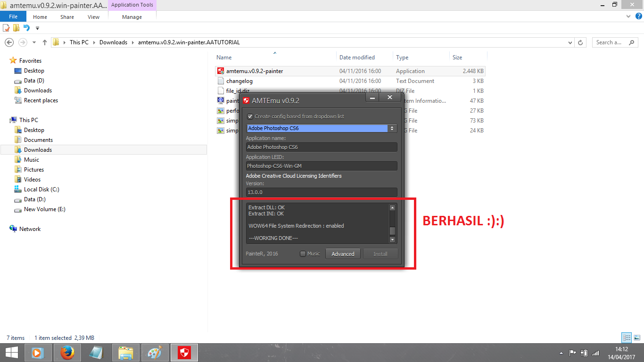644x362 pixels.
Task: Open the Manage ribbon tab
Action: pos(132,17)
